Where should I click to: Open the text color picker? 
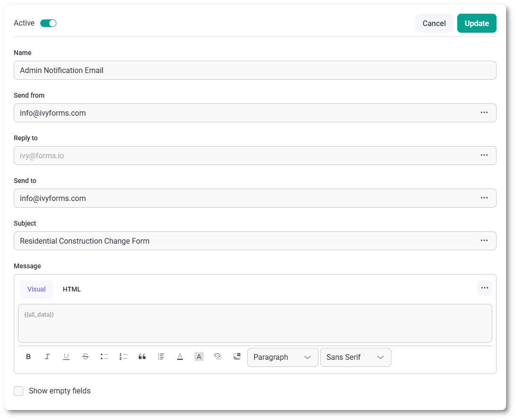(180, 356)
